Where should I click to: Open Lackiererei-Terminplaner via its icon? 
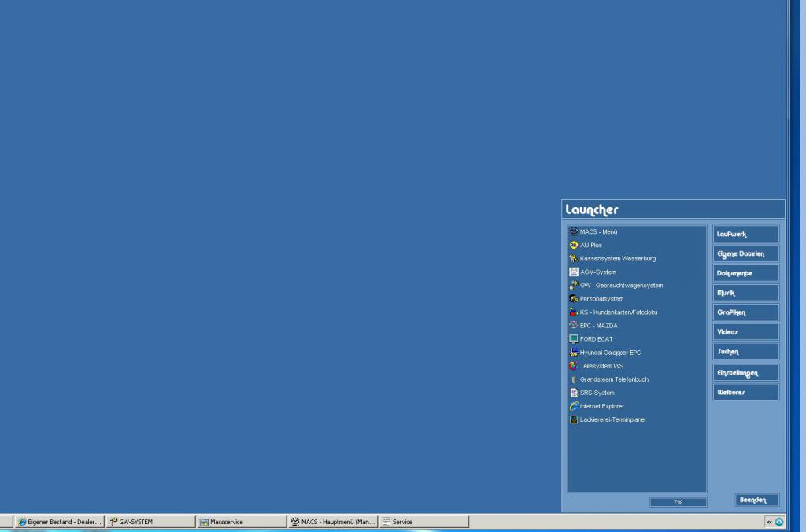(574, 419)
